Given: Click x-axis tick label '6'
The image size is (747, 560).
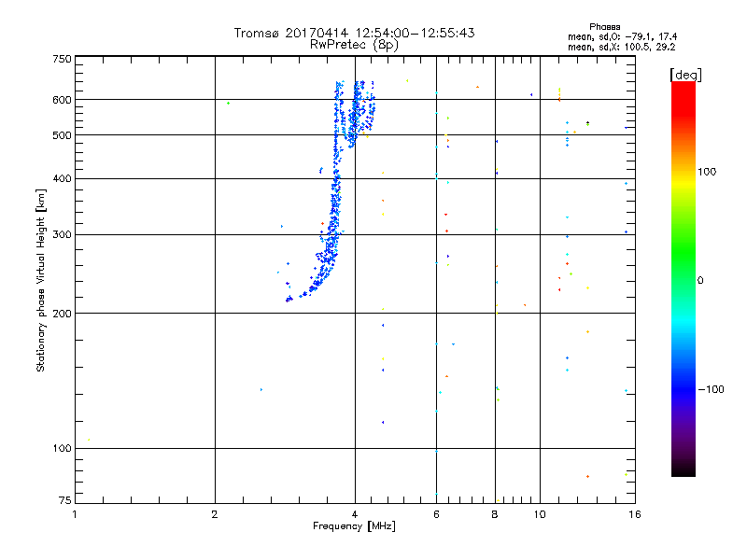Looking at the screenshot, I should [x=436, y=514].
